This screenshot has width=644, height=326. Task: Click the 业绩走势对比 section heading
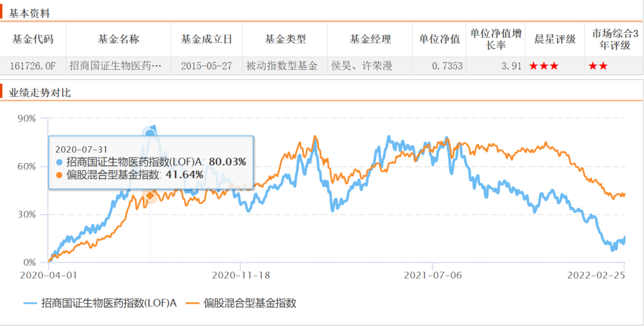[40, 93]
